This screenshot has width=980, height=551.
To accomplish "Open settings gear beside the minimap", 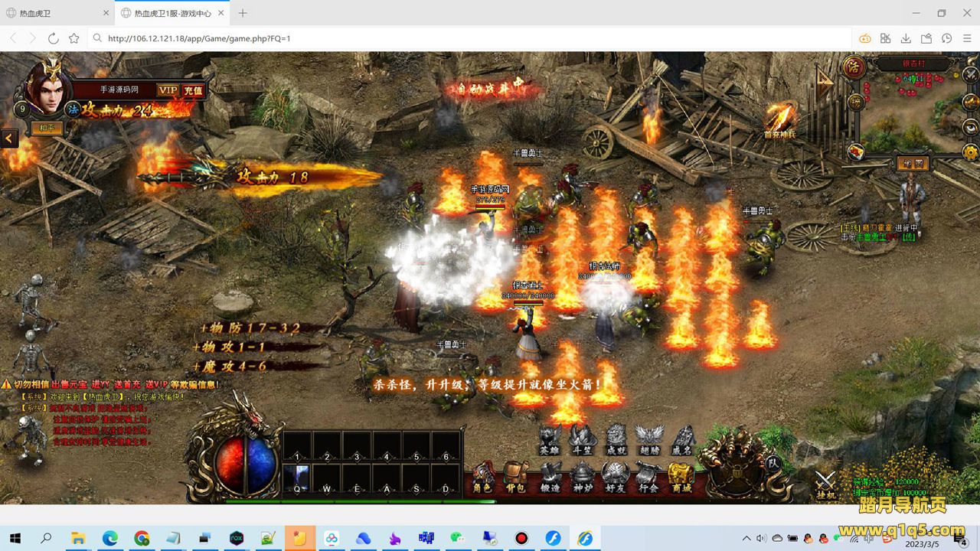I will click(971, 152).
